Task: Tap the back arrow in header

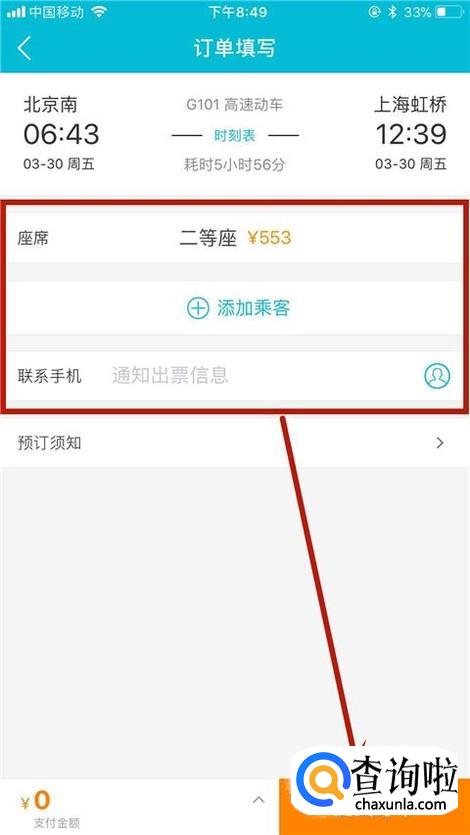Action: (24, 48)
